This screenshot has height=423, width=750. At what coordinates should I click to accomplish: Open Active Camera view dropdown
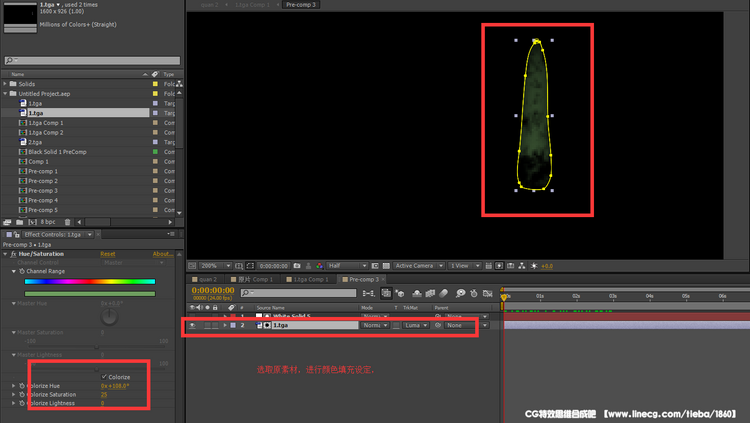click(x=419, y=266)
